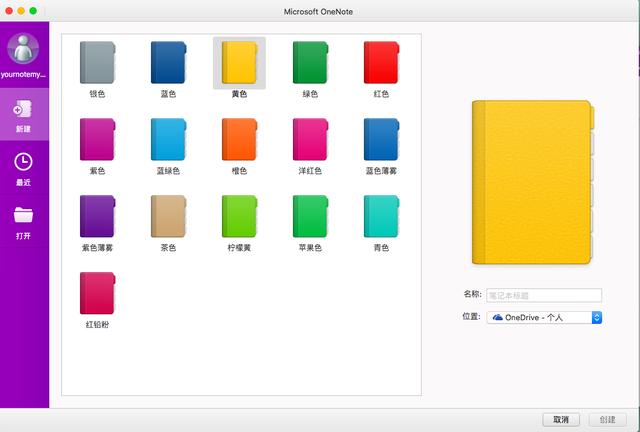This screenshot has height=432, width=640.
Task: Choose the red (红色) notebook icon
Action: (x=381, y=62)
